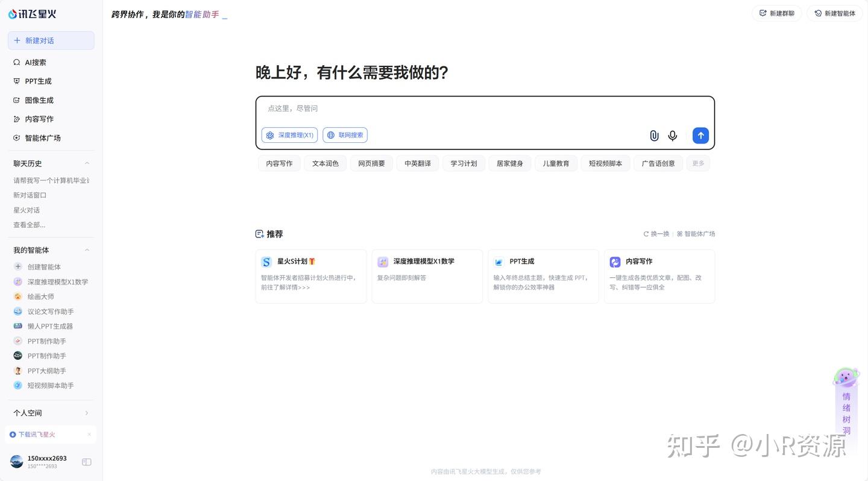
Task: Click the 新建对话 button
Action: coord(51,40)
